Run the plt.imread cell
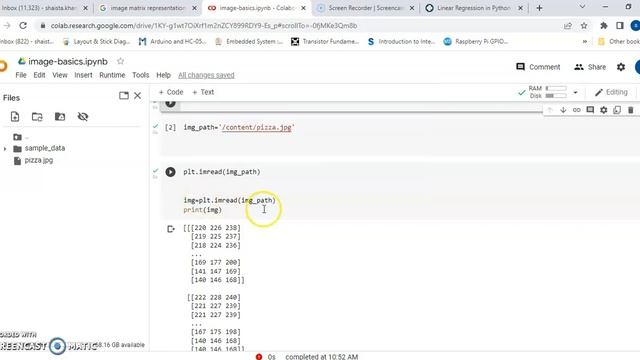 click(171, 172)
